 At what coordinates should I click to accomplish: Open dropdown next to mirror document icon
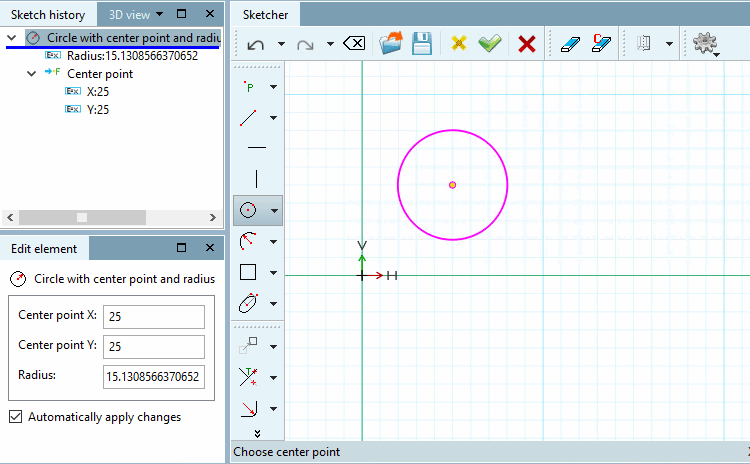coord(670,44)
